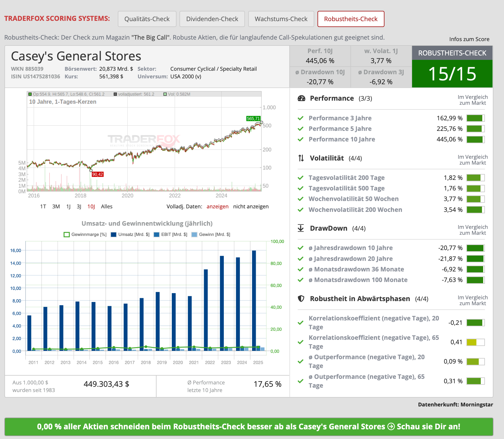Image resolution: width=504 pixels, height=439 pixels.
Task: Click checkmark next to Korrelationskoeffizient 20 Tage
Action: (x=300, y=323)
